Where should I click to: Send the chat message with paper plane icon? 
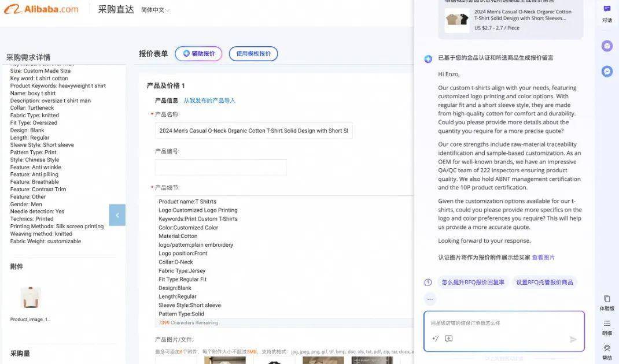574,340
